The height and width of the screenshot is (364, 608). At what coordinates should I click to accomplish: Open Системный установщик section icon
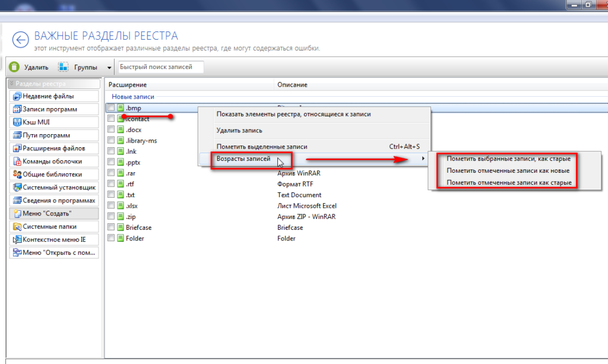[16, 188]
